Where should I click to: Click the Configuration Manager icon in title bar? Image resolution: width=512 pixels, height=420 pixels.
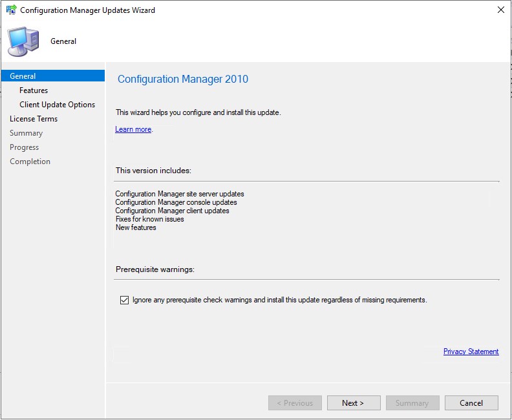pos(11,10)
